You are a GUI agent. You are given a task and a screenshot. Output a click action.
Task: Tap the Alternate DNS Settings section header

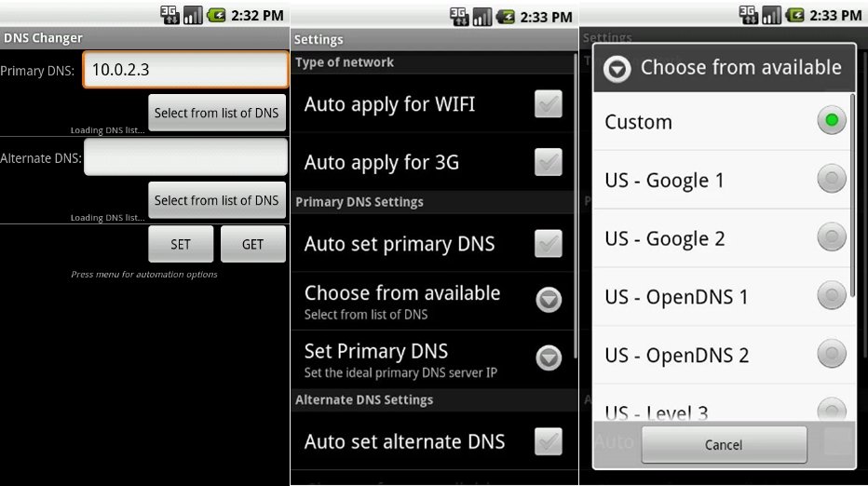coord(433,399)
